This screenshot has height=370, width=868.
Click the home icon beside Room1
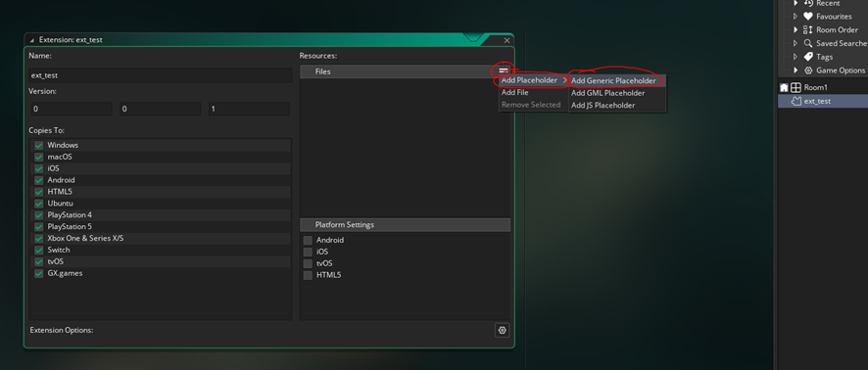[x=784, y=87]
